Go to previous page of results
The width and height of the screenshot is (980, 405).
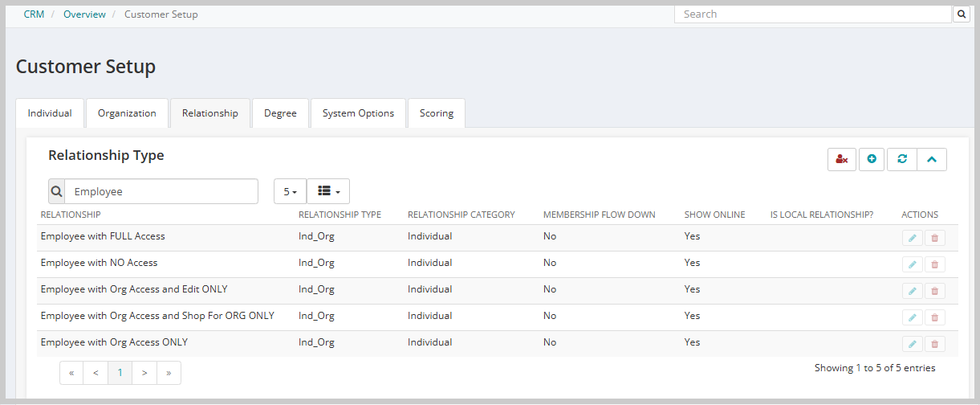(x=96, y=373)
